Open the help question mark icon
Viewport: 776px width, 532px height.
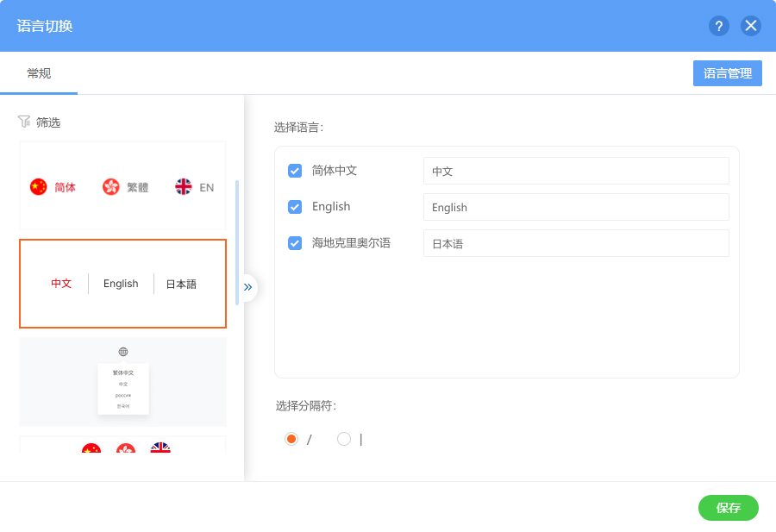[718, 26]
